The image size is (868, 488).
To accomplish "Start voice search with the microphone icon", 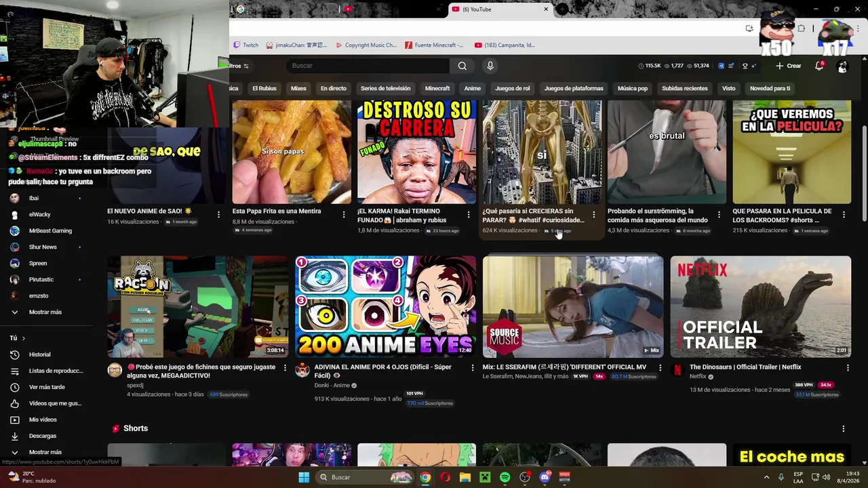I will tap(490, 66).
